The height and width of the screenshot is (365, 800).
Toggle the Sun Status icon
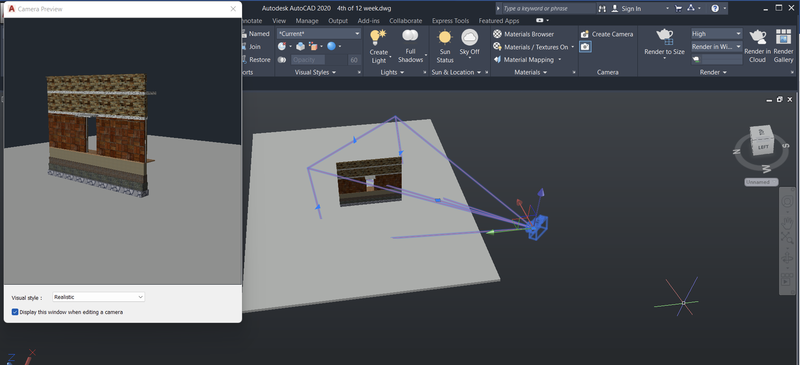[445, 38]
